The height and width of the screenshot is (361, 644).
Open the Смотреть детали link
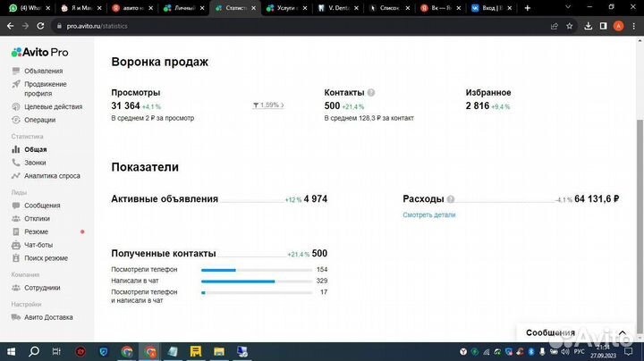(x=428, y=214)
